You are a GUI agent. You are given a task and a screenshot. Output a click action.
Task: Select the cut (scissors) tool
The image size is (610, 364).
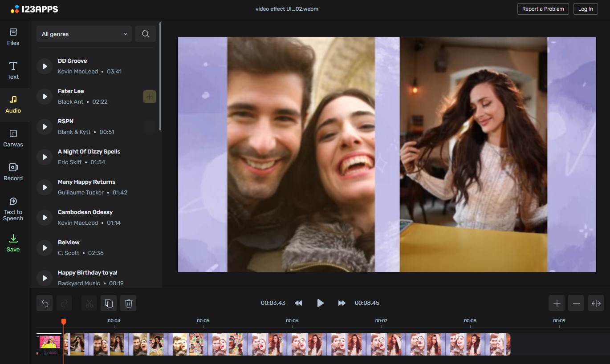pyautogui.click(x=89, y=303)
